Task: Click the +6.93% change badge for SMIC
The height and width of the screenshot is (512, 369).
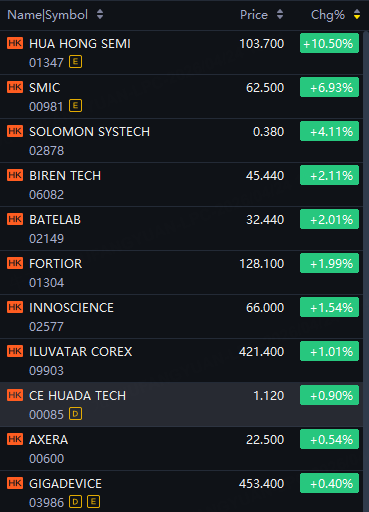Action: 329,87
